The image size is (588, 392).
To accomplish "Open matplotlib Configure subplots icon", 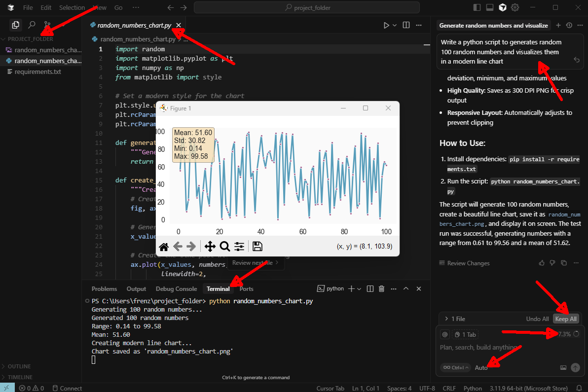I will click(x=240, y=247).
